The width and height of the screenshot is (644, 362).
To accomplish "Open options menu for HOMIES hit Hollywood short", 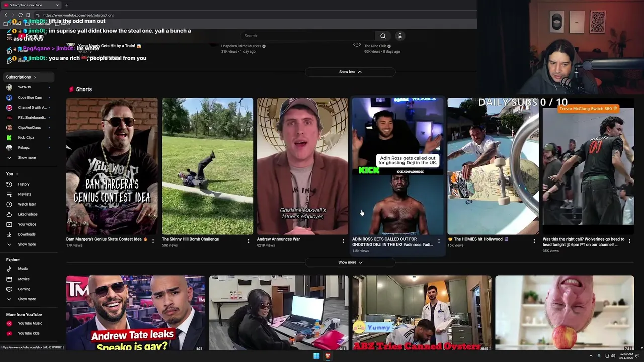I will click(x=534, y=241).
